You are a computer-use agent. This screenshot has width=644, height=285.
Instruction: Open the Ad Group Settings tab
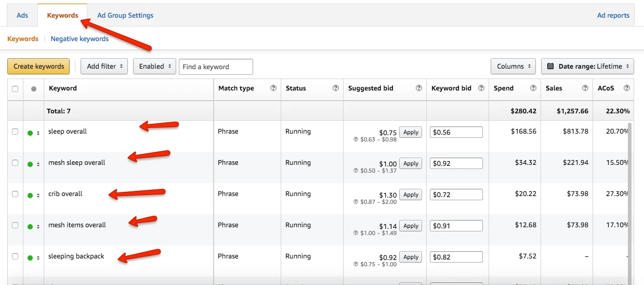pyautogui.click(x=125, y=15)
